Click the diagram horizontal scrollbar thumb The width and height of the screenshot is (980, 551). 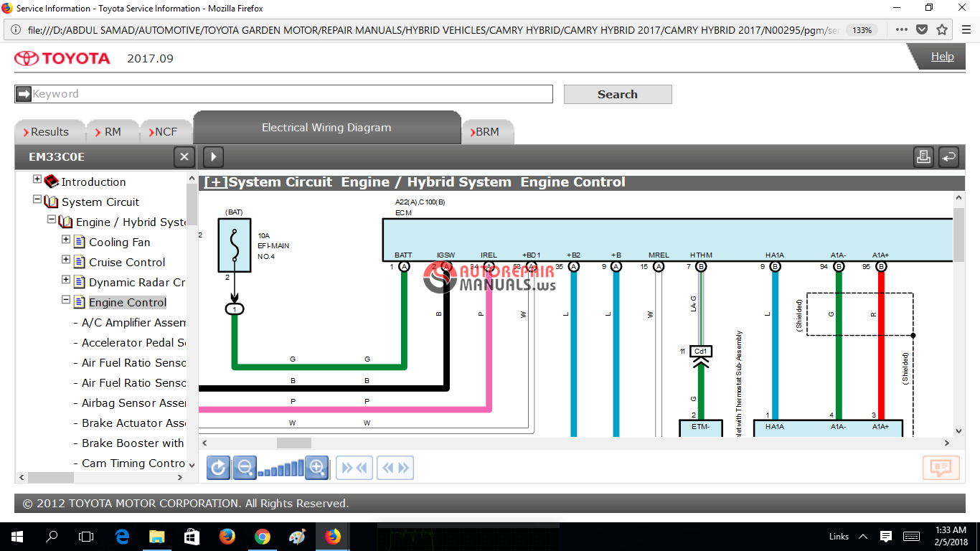tap(294, 443)
